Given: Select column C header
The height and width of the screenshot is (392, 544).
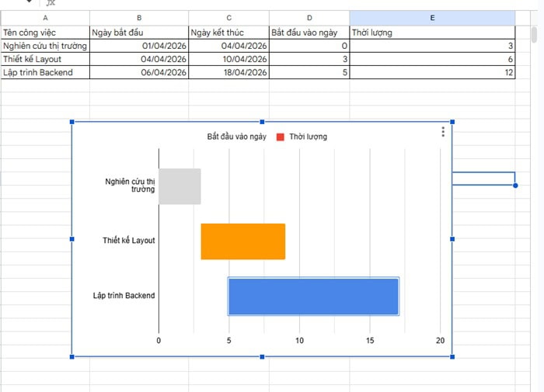Looking at the screenshot, I should [228, 18].
